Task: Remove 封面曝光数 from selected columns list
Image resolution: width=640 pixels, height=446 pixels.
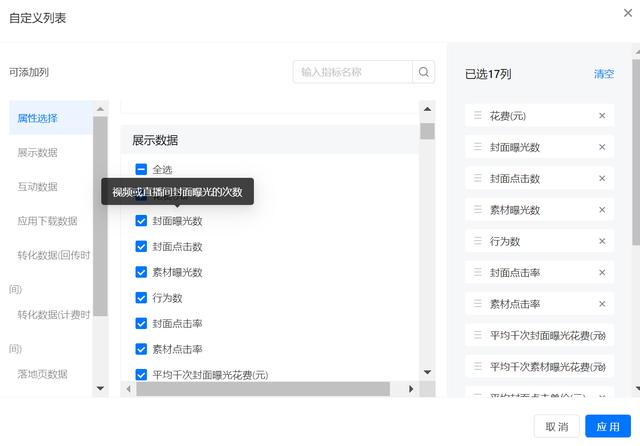Action: (x=602, y=147)
